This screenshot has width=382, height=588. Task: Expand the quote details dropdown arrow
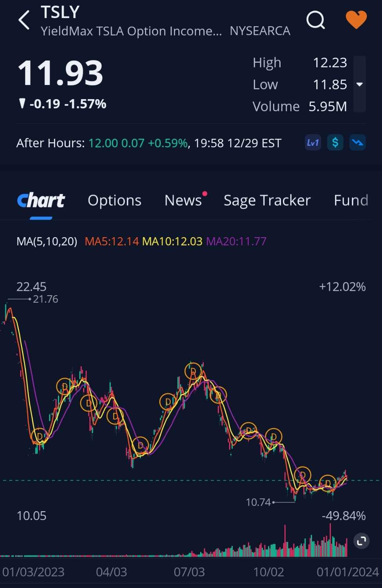(x=359, y=84)
